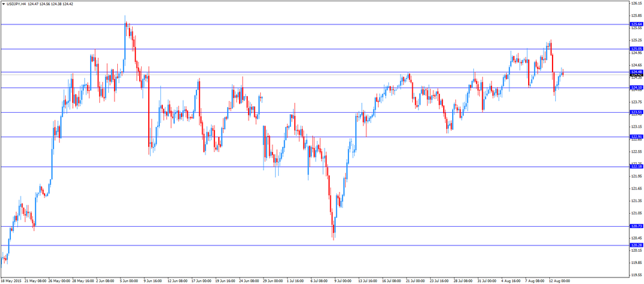This screenshot has height=284, width=644.
Task: Click the 19 Jun 16:00 time label
Action: click(226, 281)
